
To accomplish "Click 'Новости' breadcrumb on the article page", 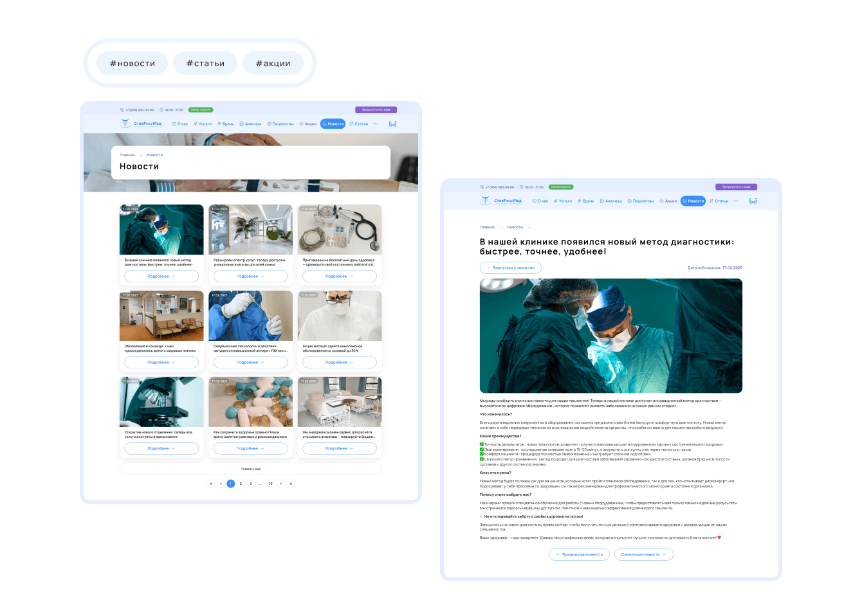I will coord(515,227).
